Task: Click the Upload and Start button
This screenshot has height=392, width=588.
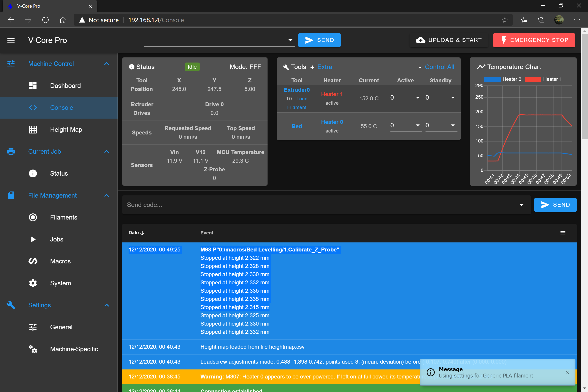Action: click(448, 40)
